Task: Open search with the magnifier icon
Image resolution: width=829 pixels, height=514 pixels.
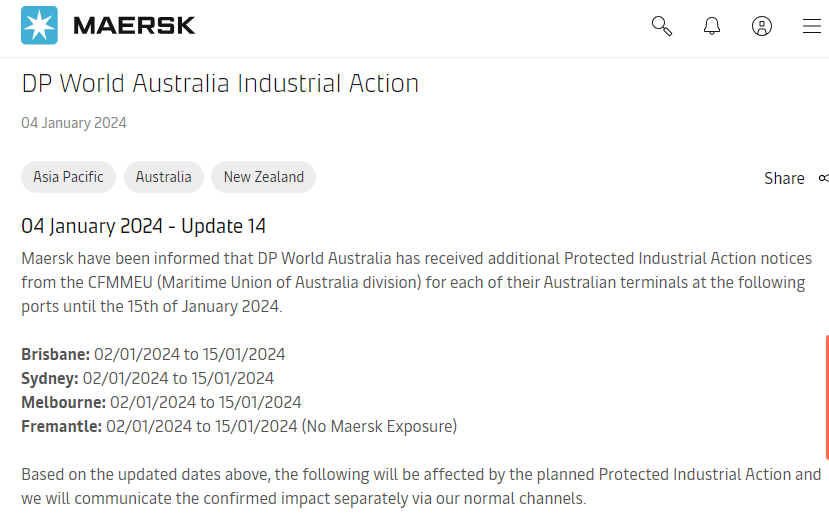Action: coord(661,26)
